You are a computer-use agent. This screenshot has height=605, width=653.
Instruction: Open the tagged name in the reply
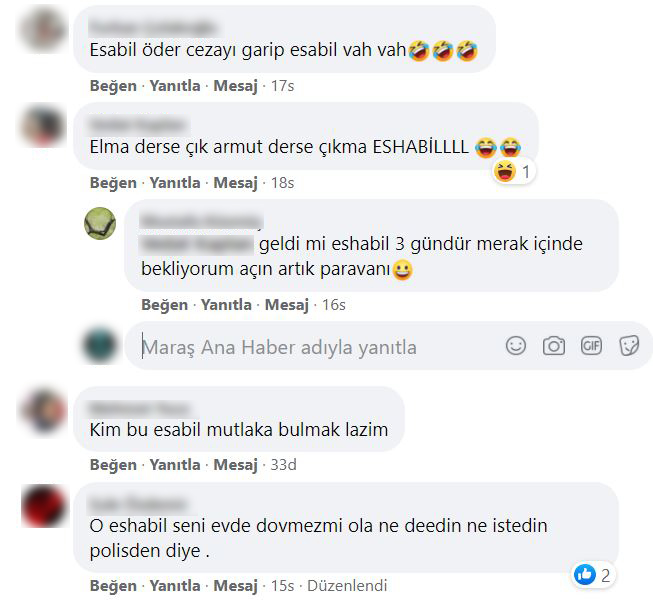(197, 244)
